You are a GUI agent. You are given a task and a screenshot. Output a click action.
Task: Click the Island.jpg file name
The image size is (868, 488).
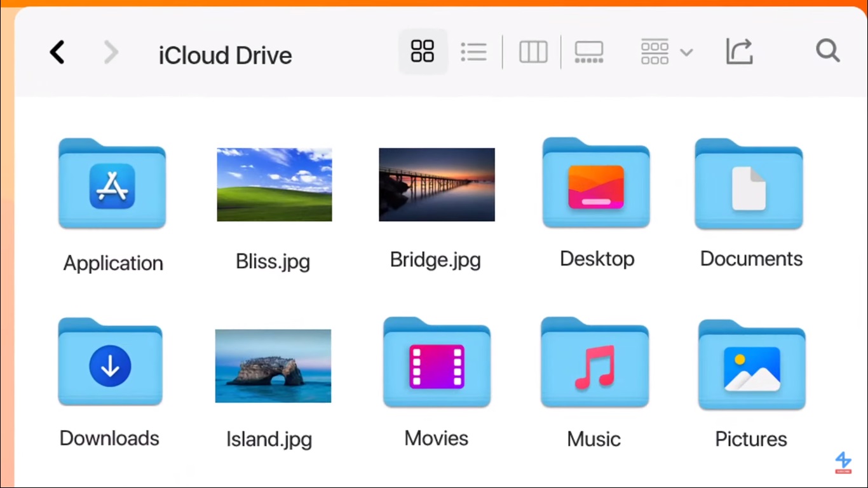point(269,439)
